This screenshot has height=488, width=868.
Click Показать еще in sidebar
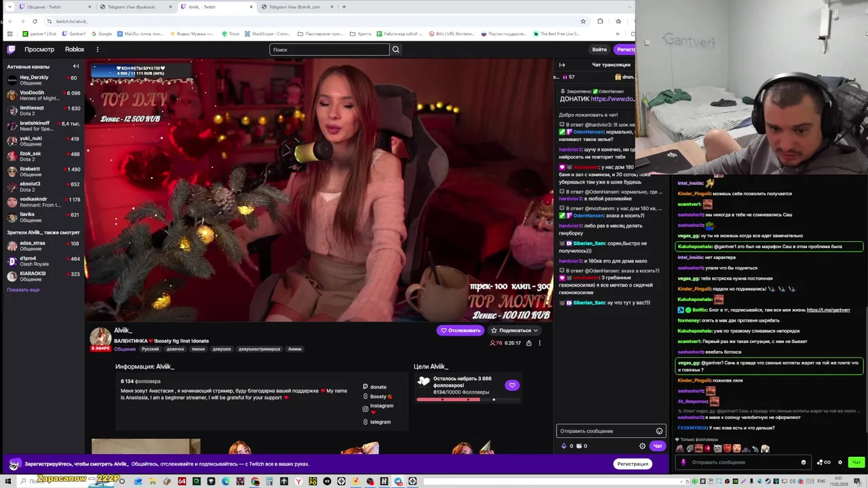click(x=23, y=289)
